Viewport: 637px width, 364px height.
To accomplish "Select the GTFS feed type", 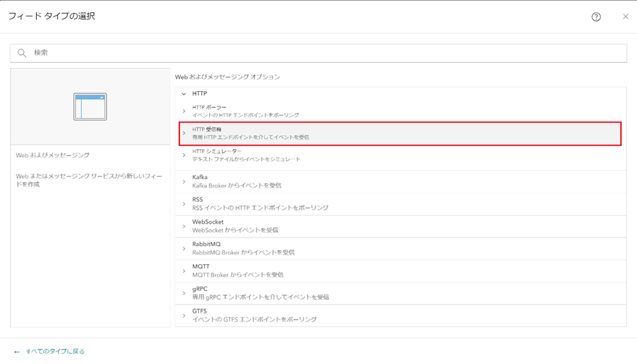I will click(254, 316).
